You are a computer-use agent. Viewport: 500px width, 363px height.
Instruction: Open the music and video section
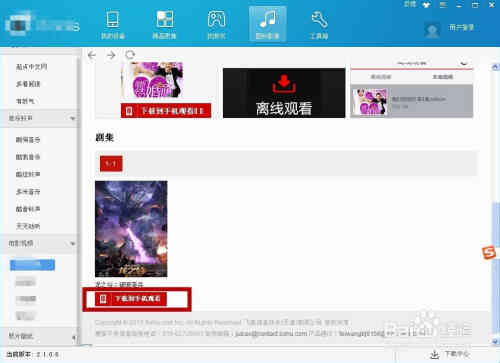(x=268, y=24)
